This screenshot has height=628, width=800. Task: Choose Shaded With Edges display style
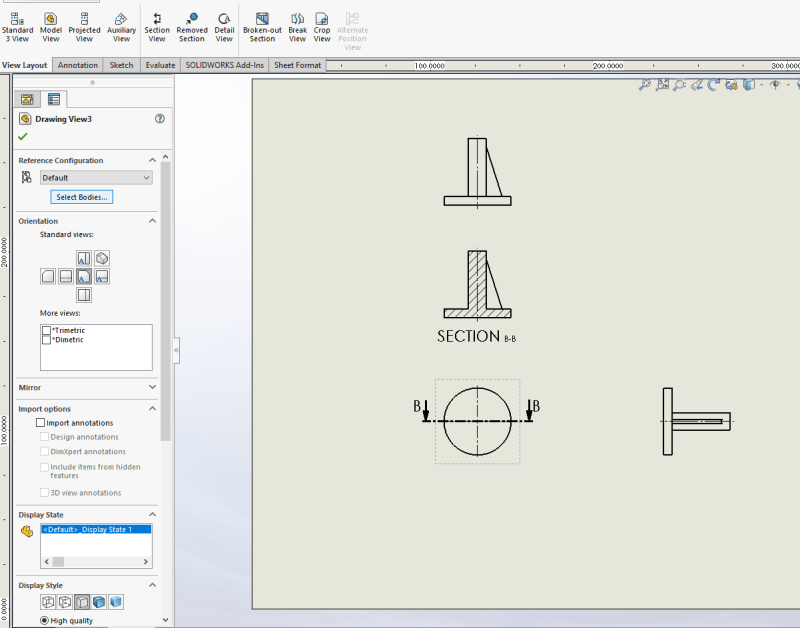click(99, 602)
